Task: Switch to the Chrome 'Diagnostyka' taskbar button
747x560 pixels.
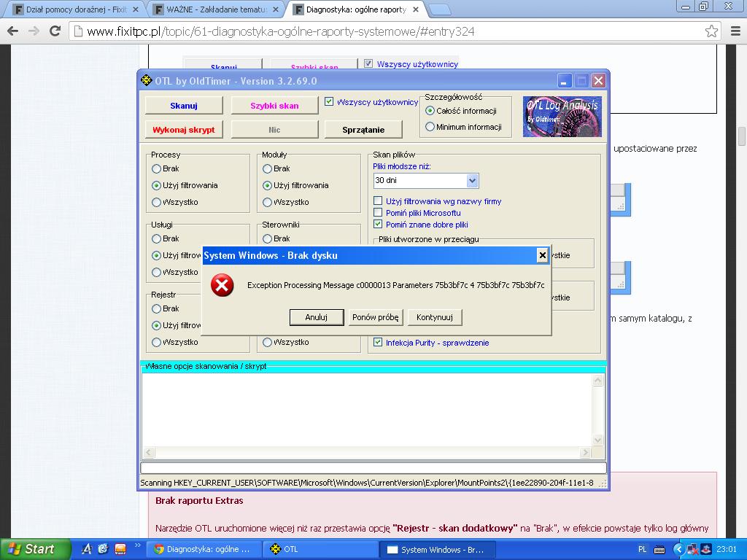Action: point(204,550)
